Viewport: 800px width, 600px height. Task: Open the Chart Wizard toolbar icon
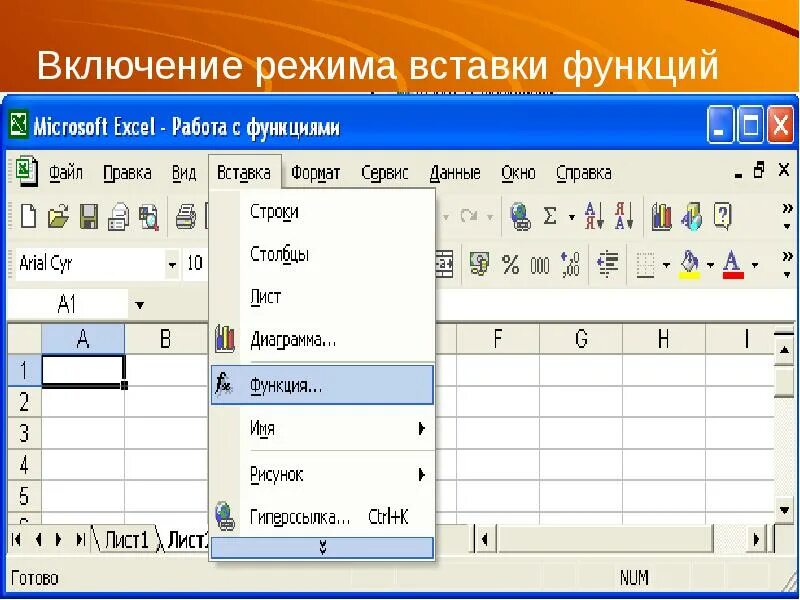click(x=661, y=216)
